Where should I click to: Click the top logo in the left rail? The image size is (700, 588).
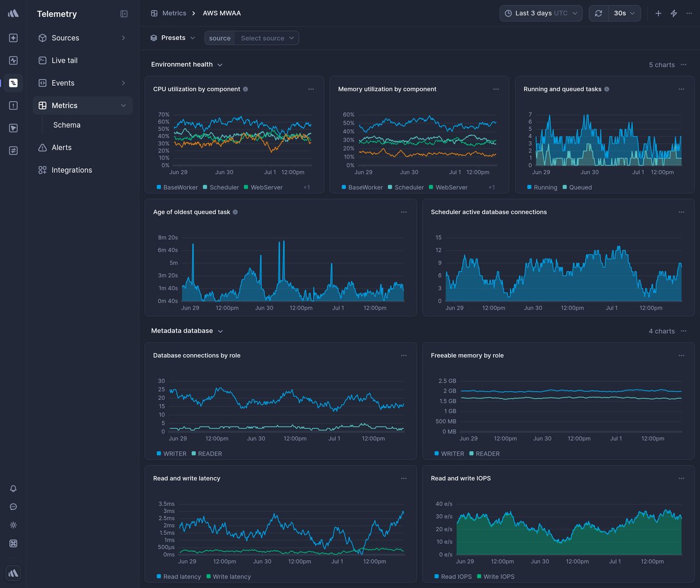[13, 13]
